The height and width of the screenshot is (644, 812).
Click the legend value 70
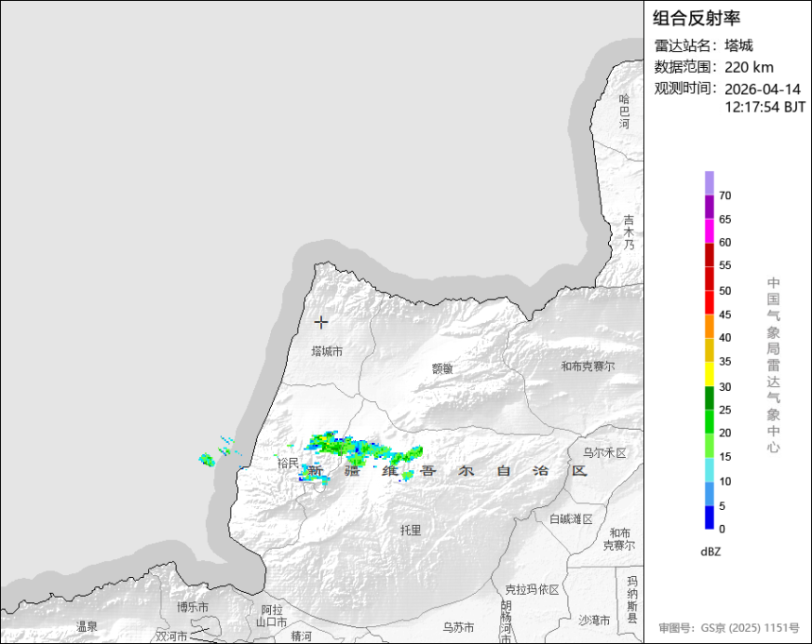(x=725, y=195)
